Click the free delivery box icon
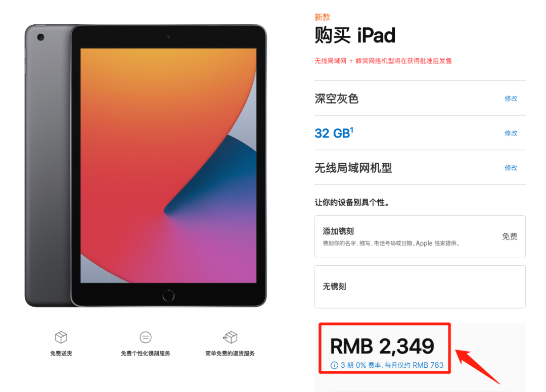This screenshot has height=392, width=546. 61,337
